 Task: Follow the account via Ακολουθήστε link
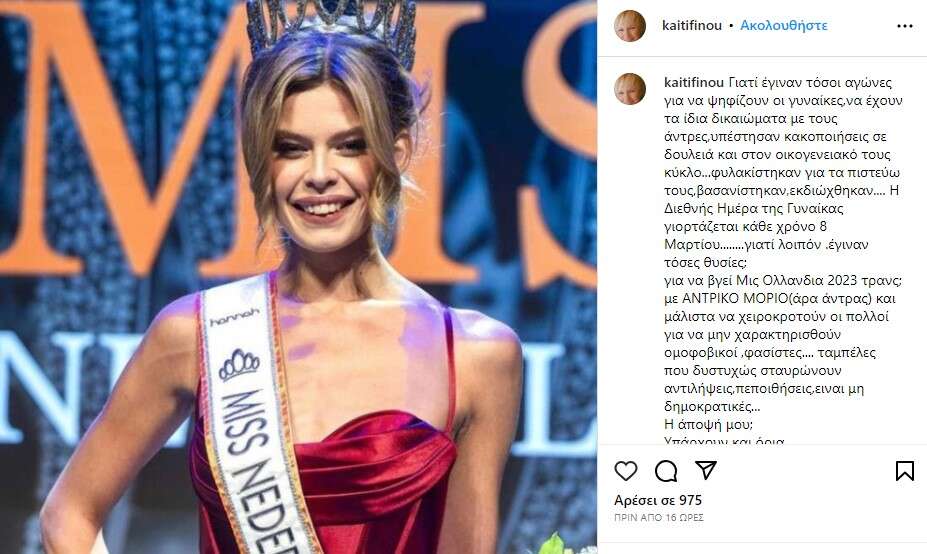coord(783,25)
